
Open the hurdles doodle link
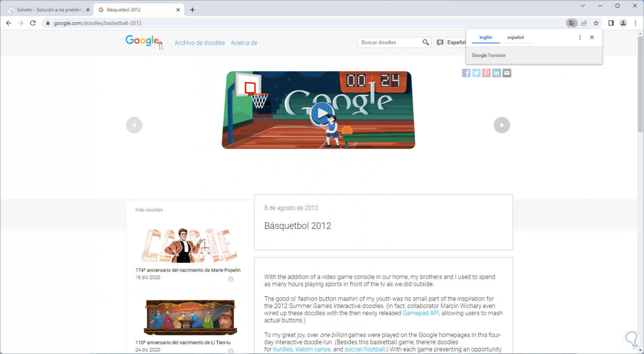coord(283,349)
